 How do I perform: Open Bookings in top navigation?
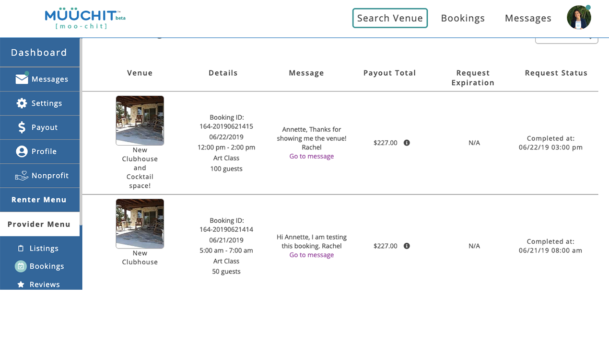(x=463, y=18)
